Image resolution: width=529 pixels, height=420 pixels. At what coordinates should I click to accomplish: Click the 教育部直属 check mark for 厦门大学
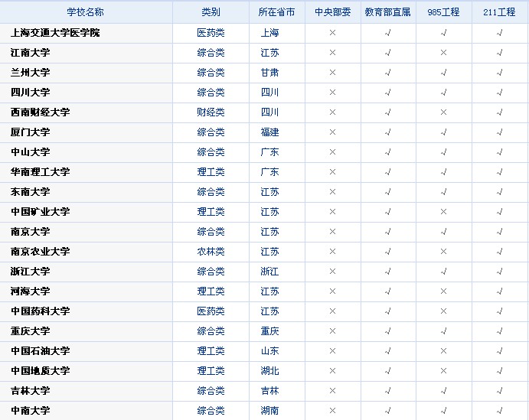pyautogui.click(x=388, y=132)
